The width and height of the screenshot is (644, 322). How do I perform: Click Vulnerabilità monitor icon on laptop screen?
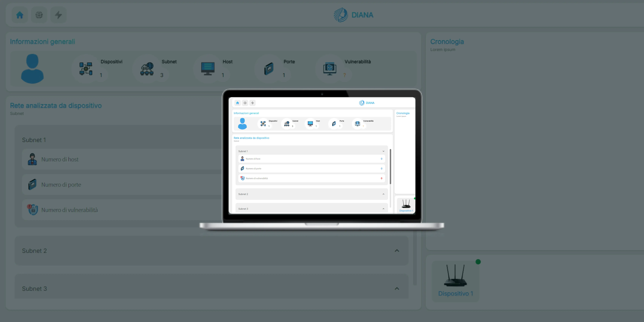[x=357, y=124]
